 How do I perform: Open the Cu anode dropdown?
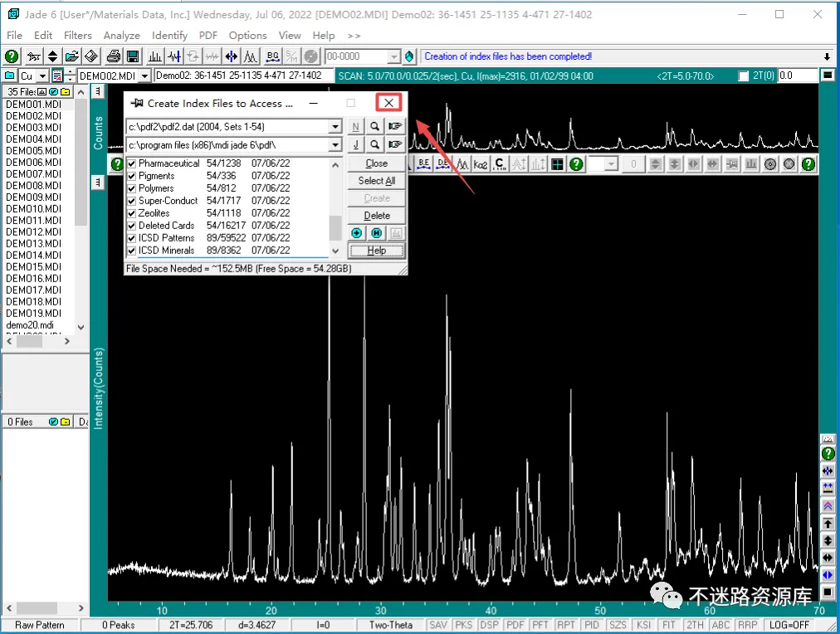point(43,76)
